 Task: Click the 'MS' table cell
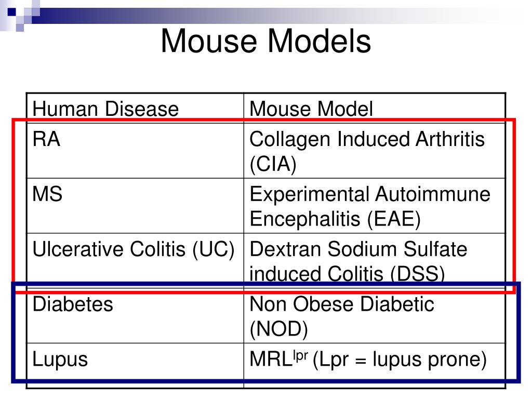(x=135, y=205)
